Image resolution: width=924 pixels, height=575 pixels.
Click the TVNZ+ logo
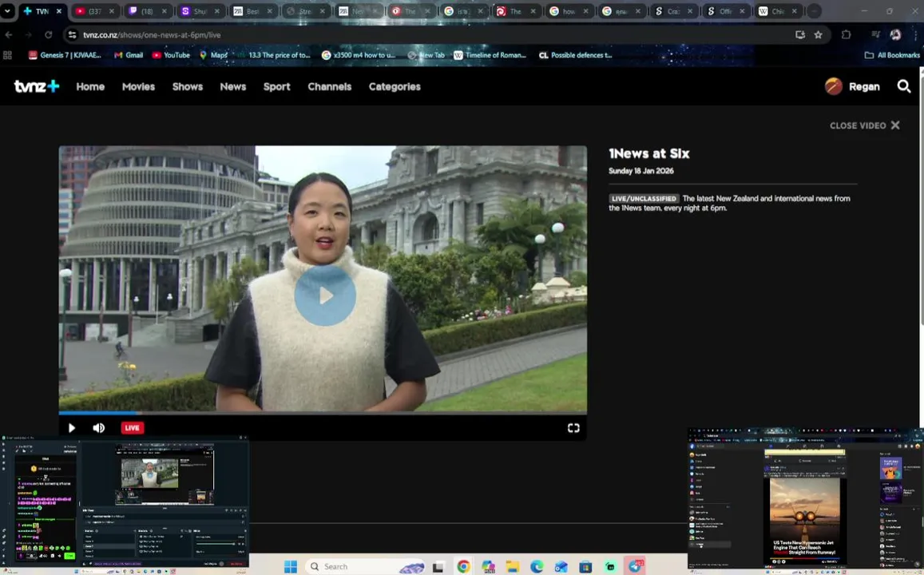pyautogui.click(x=37, y=86)
